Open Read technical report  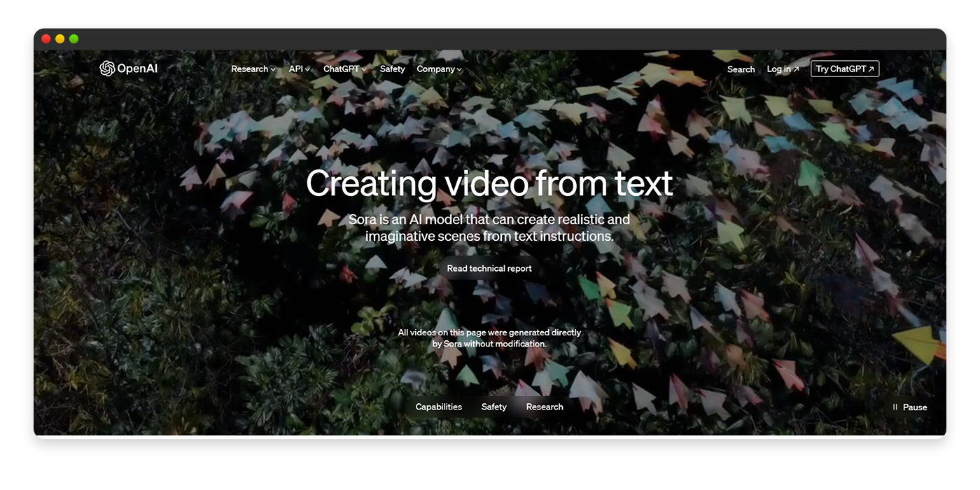tap(489, 268)
